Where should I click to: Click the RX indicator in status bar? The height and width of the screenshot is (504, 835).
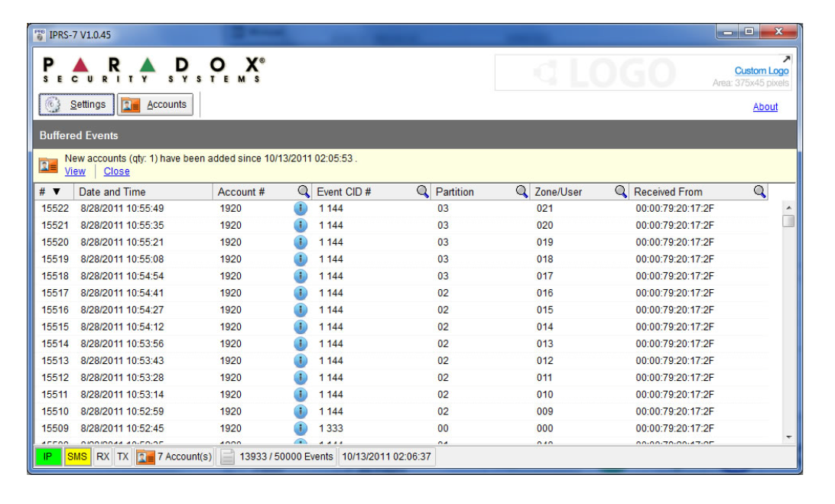tap(103, 457)
